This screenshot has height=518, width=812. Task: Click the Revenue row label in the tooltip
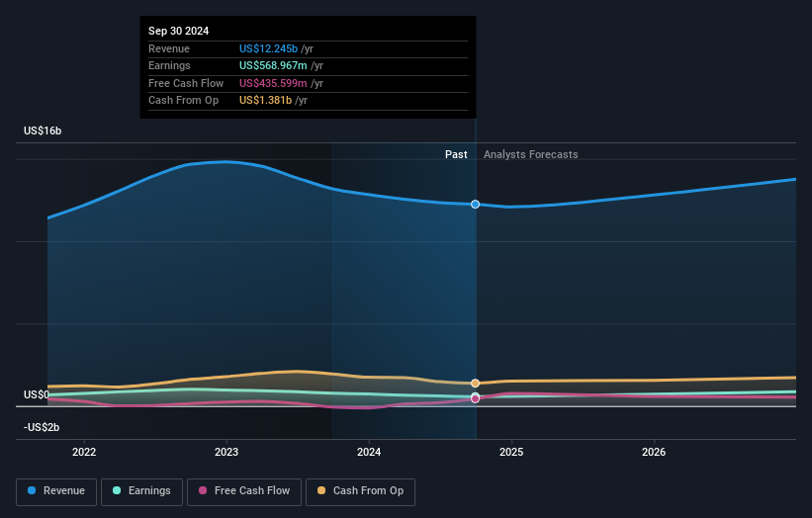[x=169, y=48]
